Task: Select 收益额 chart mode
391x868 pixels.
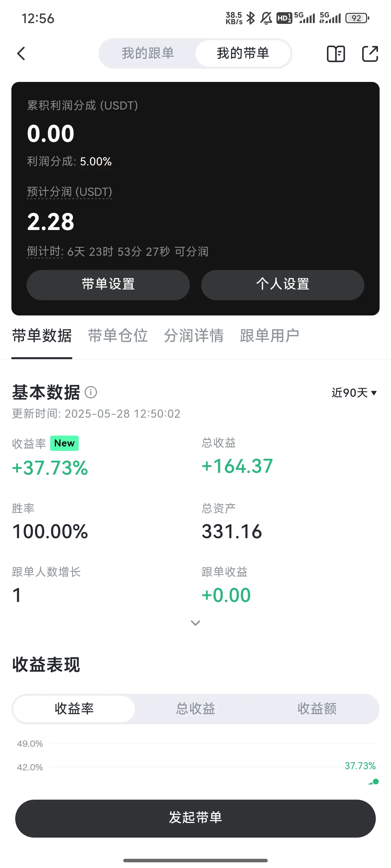Action: pos(317,709)
